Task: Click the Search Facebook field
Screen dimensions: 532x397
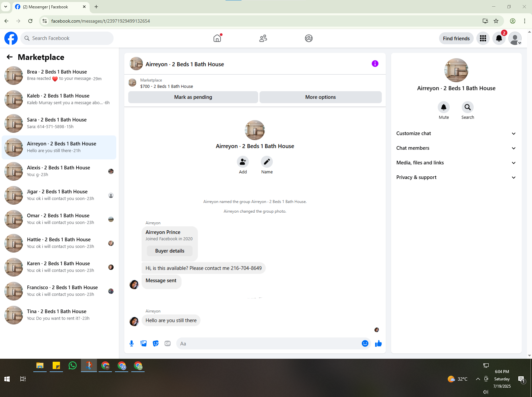Action: pos(67,38)
